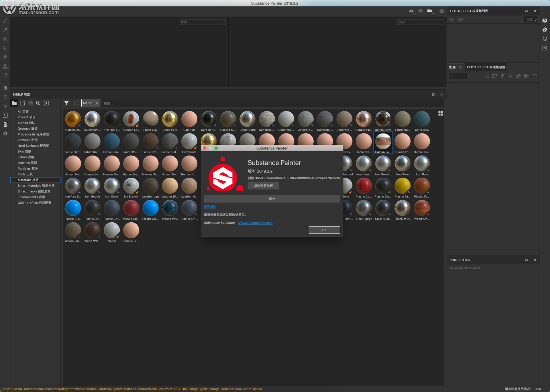Click the shelf import resources icon

(46, 103)
